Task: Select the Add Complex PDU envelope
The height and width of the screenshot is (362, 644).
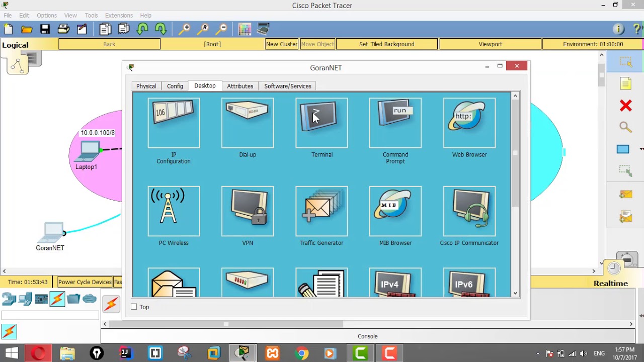Action: tap(625, 217)
